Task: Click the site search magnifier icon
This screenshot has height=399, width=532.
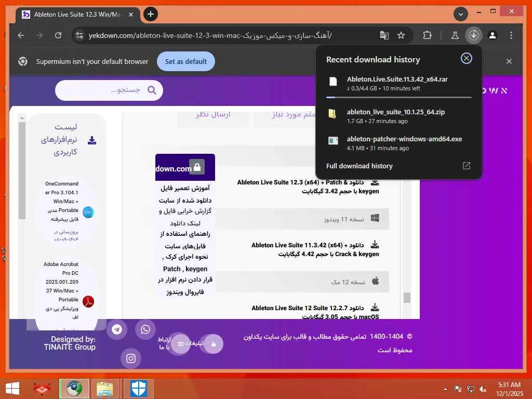Action: [x=152, y=90]
